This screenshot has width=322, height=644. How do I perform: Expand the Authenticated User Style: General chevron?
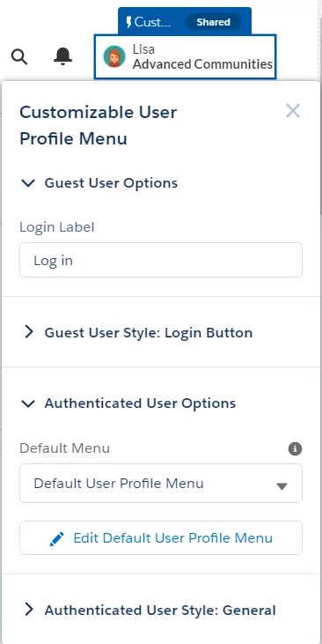point(28,610)
